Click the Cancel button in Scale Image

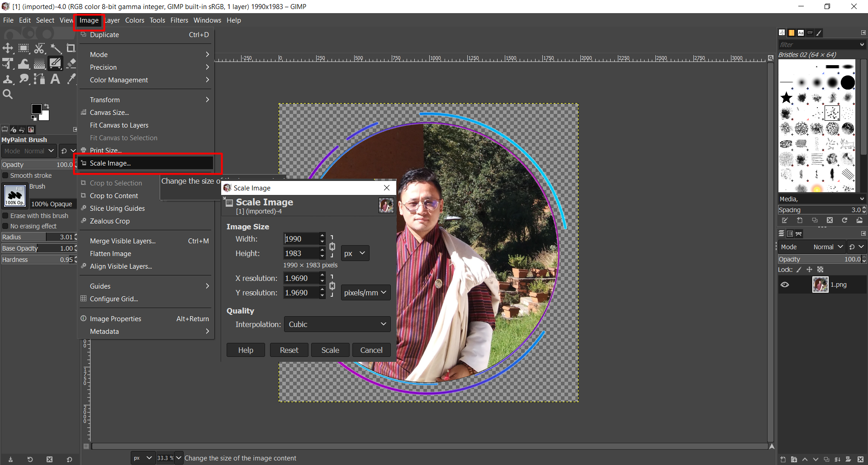coord(371,350)
